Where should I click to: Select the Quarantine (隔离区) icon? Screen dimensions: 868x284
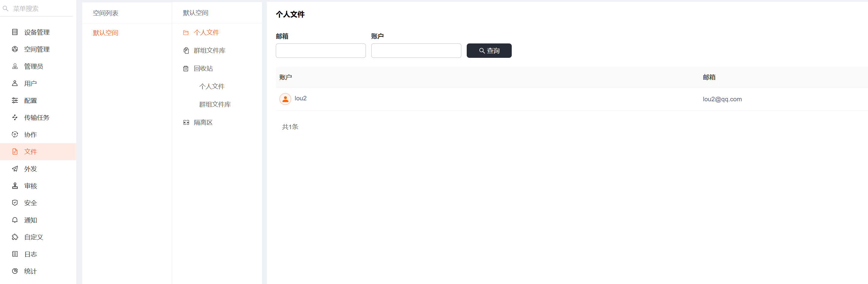186,123
